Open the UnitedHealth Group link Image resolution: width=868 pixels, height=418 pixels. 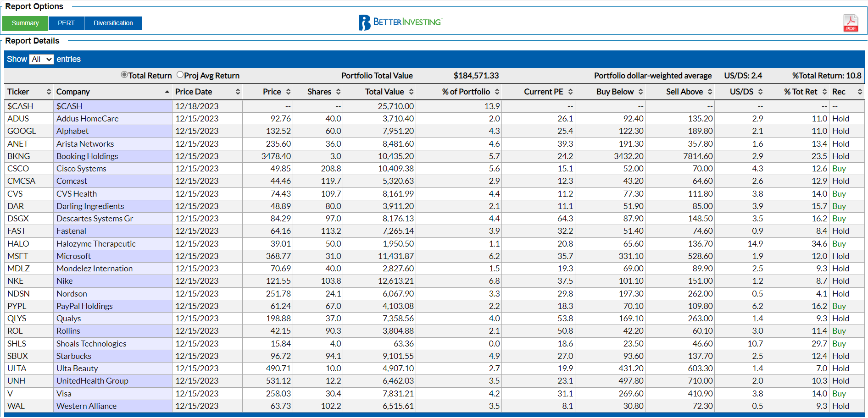(92, 381)
